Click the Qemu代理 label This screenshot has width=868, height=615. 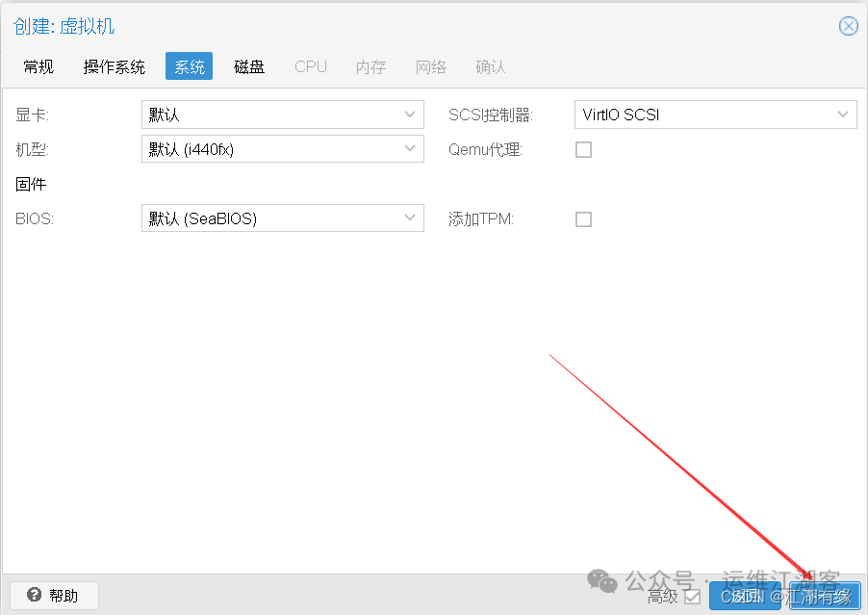(485, 149)
